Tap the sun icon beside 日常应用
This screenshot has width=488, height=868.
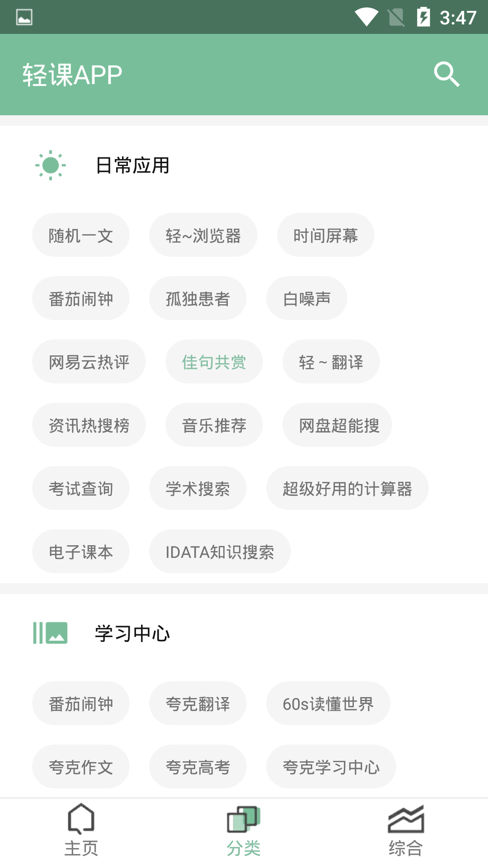coord(51,165)
